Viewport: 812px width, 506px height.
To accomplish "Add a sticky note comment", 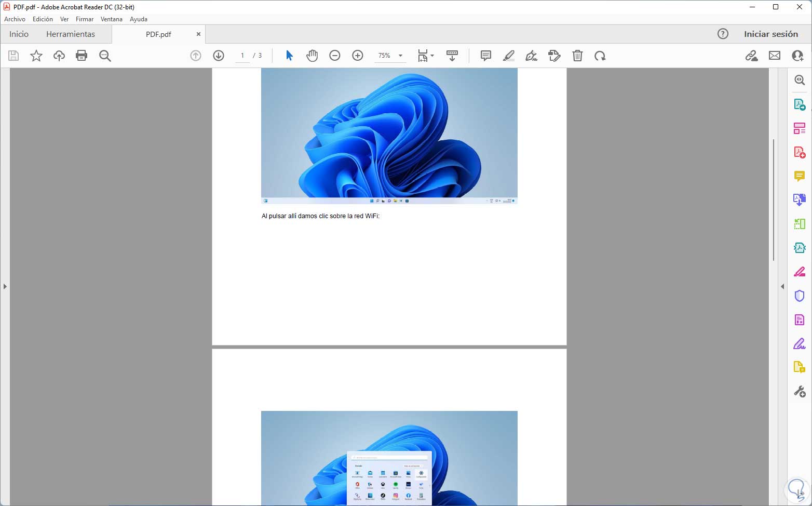I will coord(486,56).
